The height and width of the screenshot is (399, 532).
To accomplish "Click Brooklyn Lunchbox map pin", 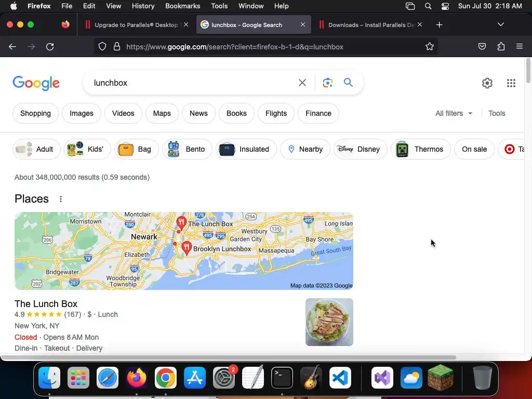I will click(187, 248).
